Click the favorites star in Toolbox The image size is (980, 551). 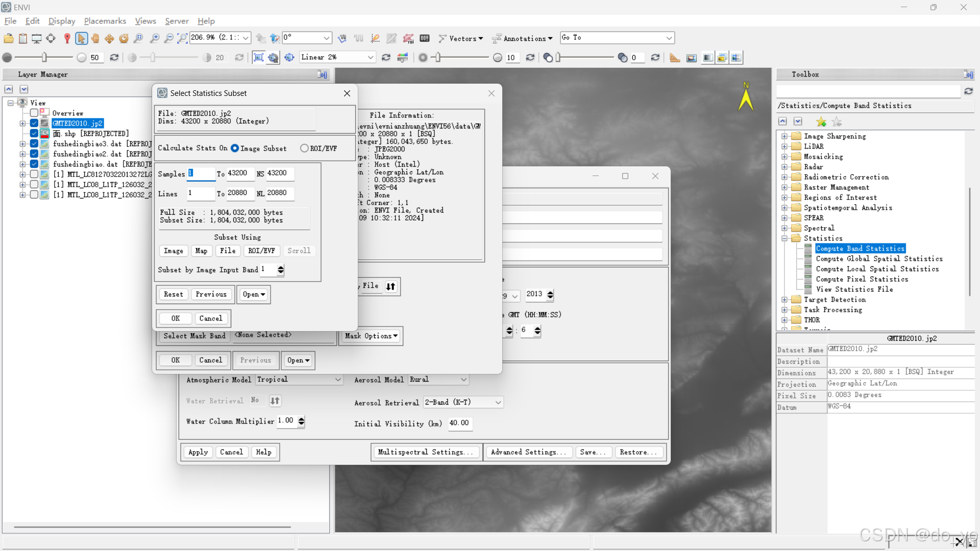point(821,121)
